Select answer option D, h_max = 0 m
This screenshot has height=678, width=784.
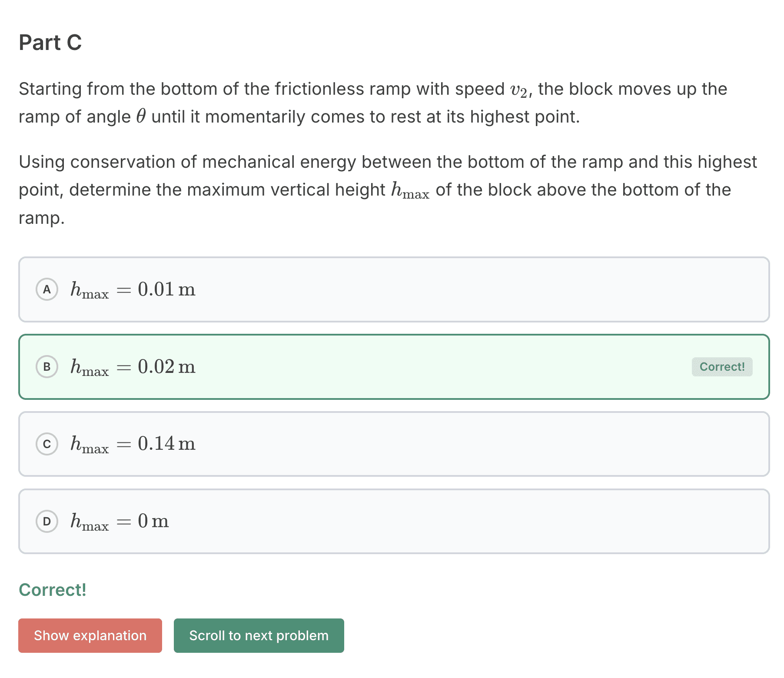pyautogui.click(x=391, y=521)
